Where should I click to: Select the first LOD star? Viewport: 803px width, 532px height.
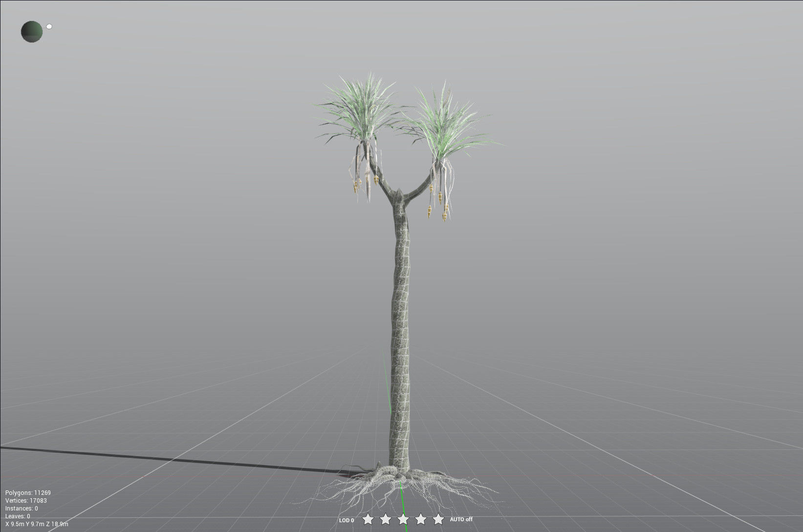(368, 519)
